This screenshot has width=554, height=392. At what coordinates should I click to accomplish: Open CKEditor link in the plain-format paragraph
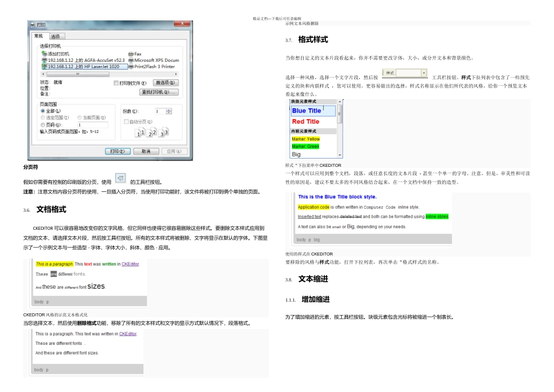[x=128, y=334]
